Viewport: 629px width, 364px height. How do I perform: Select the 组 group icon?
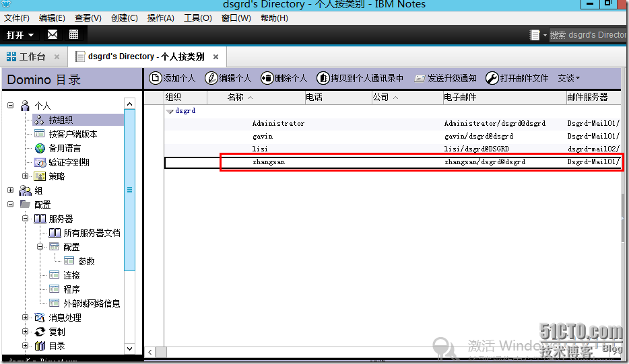click(26, 190)
